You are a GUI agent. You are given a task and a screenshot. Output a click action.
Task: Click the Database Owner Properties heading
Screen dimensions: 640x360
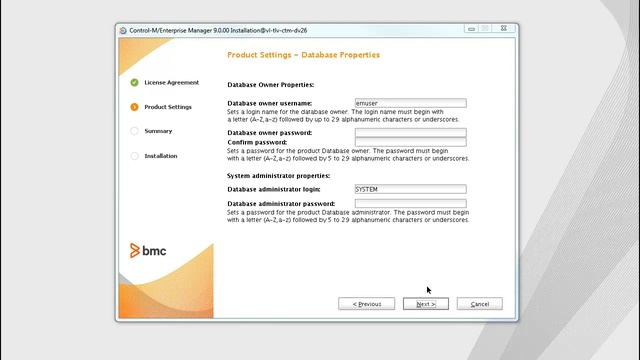tap(271, 85)
